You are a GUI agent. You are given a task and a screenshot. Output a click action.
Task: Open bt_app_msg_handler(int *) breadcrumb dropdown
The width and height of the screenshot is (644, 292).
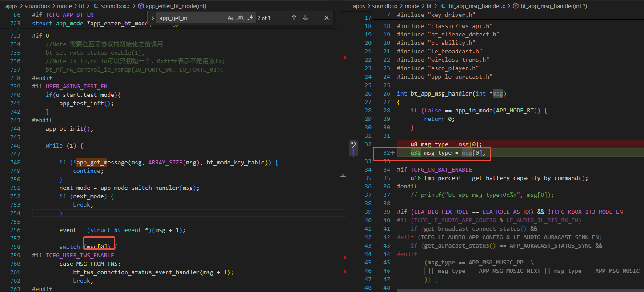(554, 6)
